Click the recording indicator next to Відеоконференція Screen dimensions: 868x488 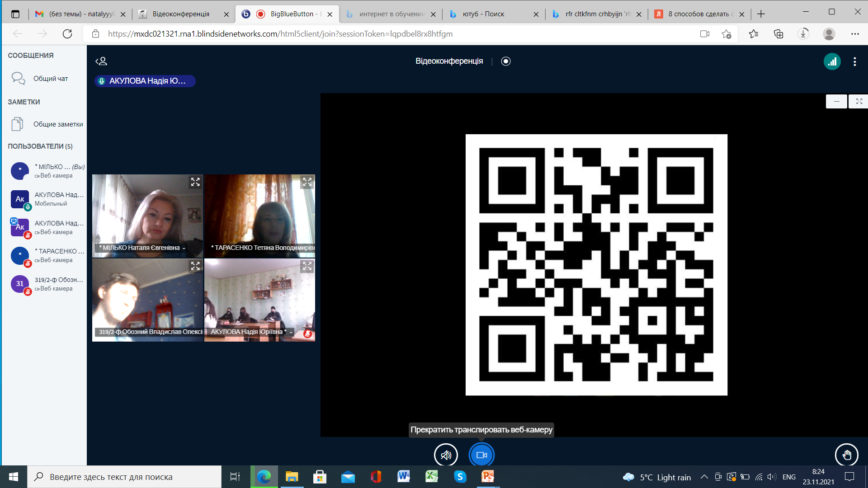[506, 61]
